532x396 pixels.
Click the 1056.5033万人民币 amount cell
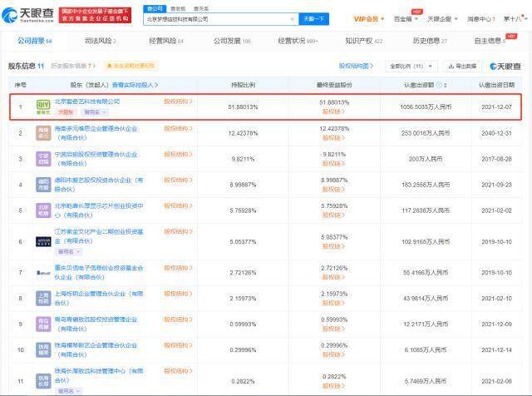point(426,107)
